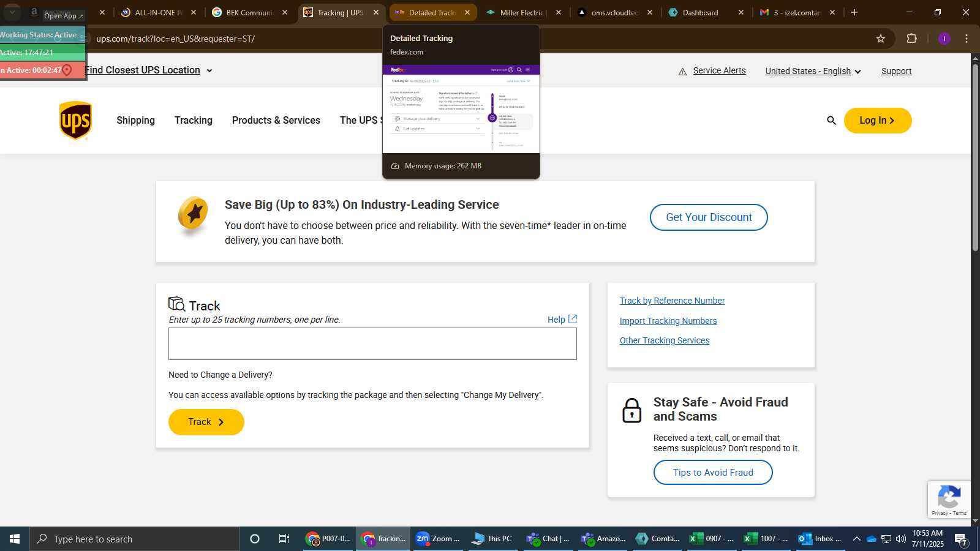Click Tips to Avoid Fraud button
The image size is (980, 551).
coord(713,473)
